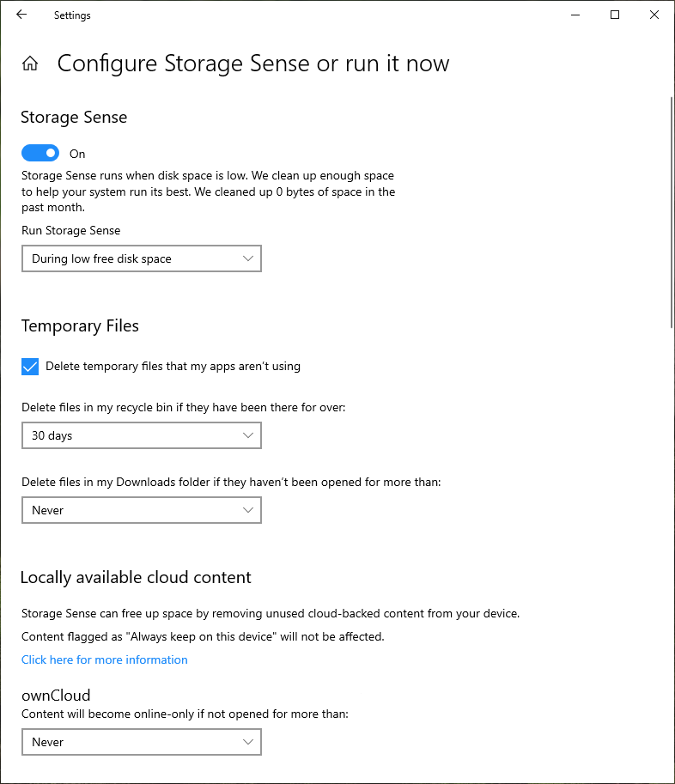Open Settings home via house icon
Screen dimensions: 675x784
click(x=30, y=64)
